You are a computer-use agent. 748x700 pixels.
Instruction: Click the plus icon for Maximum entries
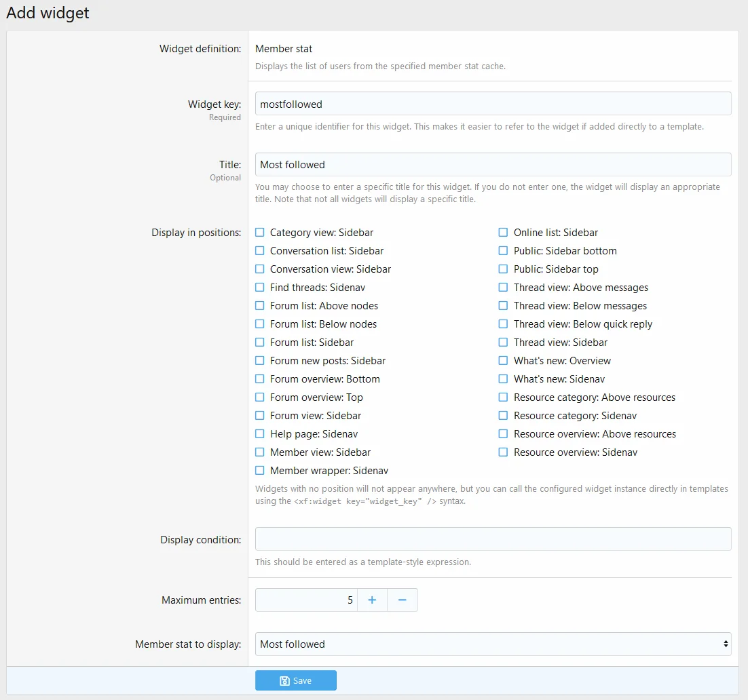[372, 600]
